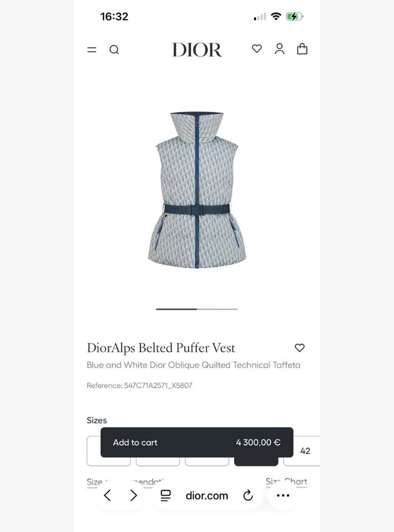394x532 pixels.
Task: Open browser page settings reader icon
Action: [166, 496]
